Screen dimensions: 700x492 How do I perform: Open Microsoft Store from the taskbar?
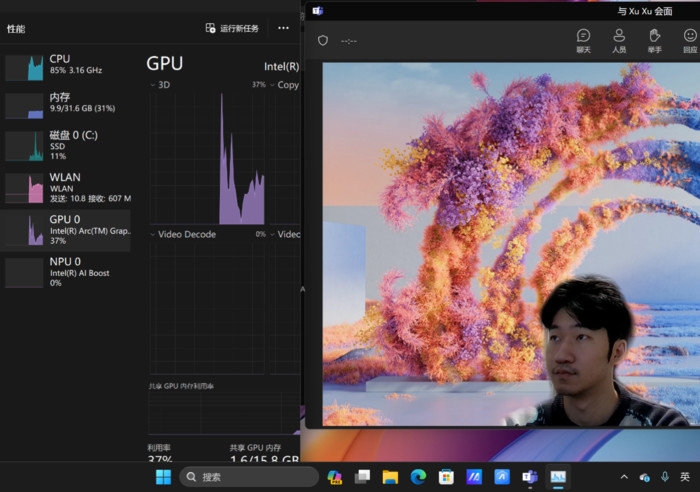(x=446, y=477)
